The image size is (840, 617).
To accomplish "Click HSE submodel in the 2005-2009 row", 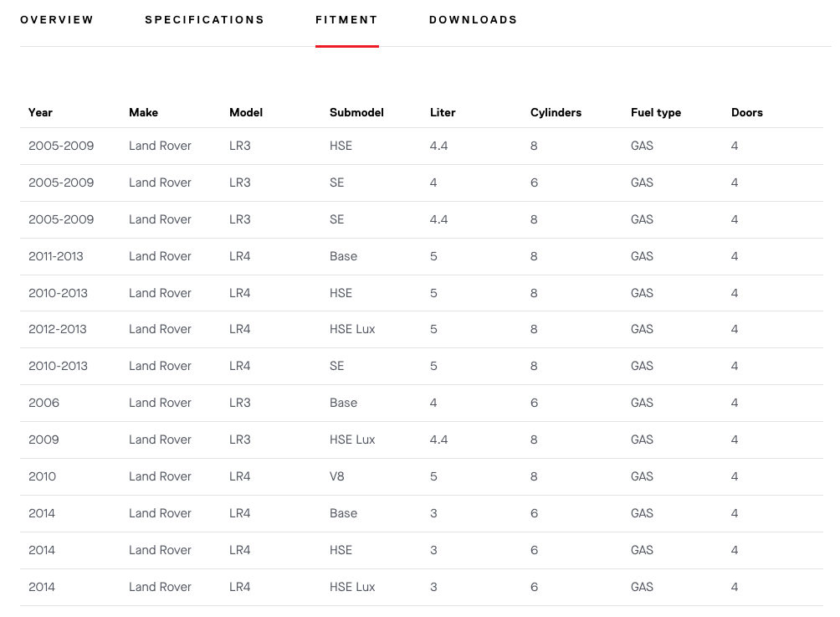I will point(341,146).
